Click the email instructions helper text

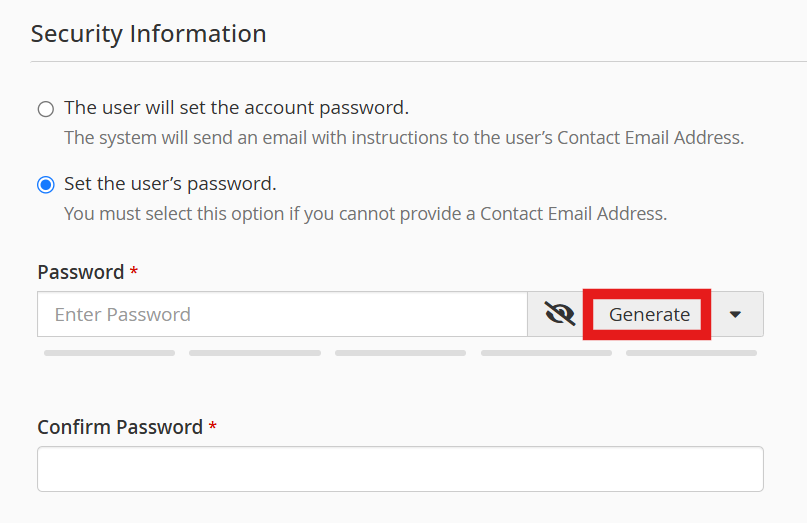404,137
